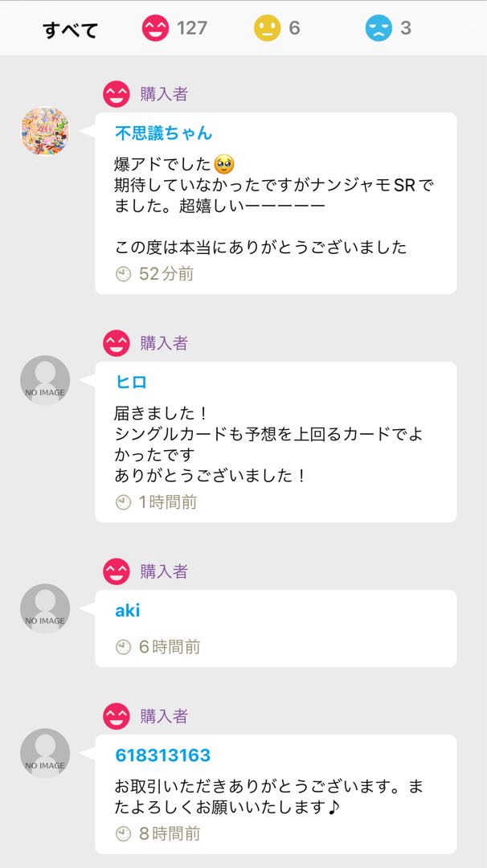Screen dimensions: 487x868
Task: Filter reviews by negative ratings count 3
Action: (407, 27)
